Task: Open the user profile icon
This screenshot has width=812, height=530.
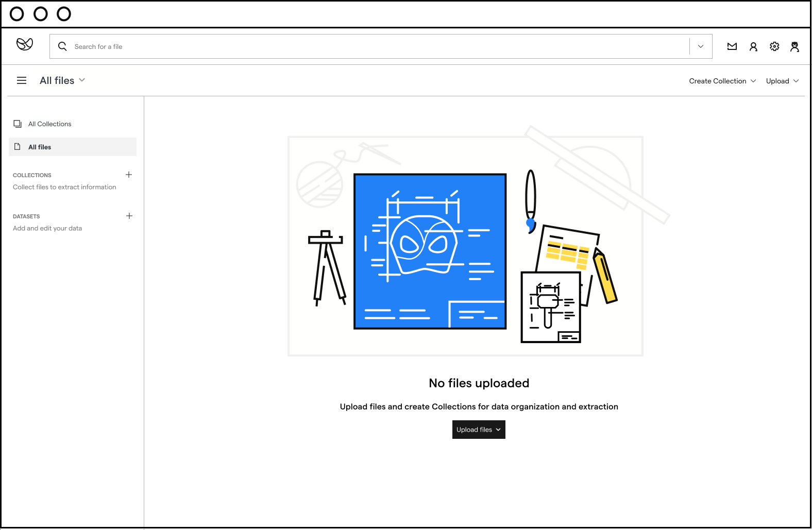Action: [753, 47]
